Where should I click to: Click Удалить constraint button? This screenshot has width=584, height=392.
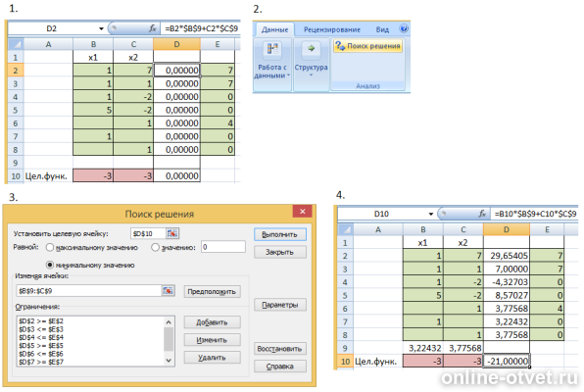pos(212,358)
